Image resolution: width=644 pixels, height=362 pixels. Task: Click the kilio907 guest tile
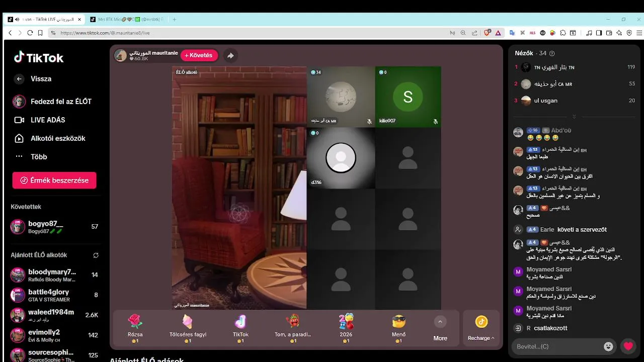pos(408,97)
